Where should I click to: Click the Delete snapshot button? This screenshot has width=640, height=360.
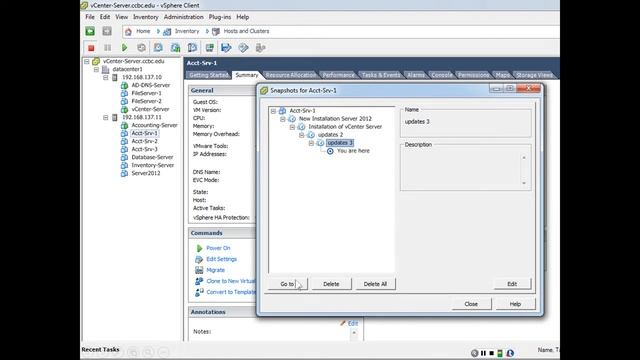coord(331,284)
